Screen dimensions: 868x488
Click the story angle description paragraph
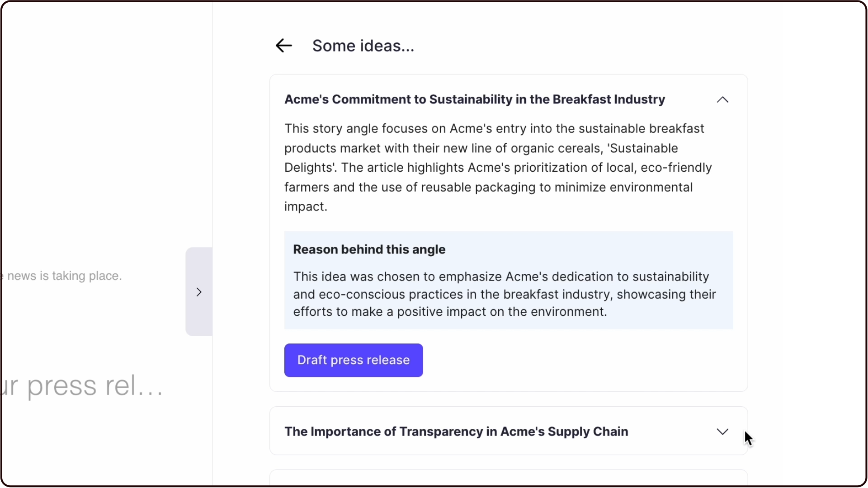(497, 168)
